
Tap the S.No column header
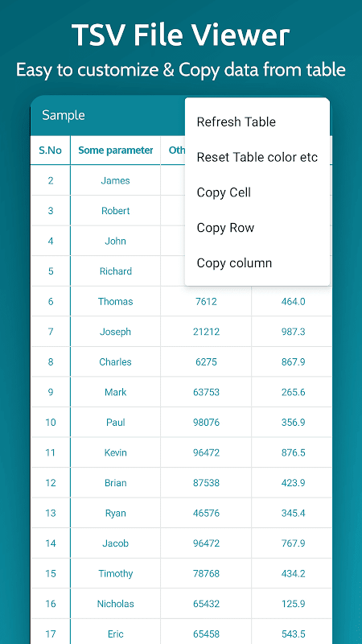[51, 151]
